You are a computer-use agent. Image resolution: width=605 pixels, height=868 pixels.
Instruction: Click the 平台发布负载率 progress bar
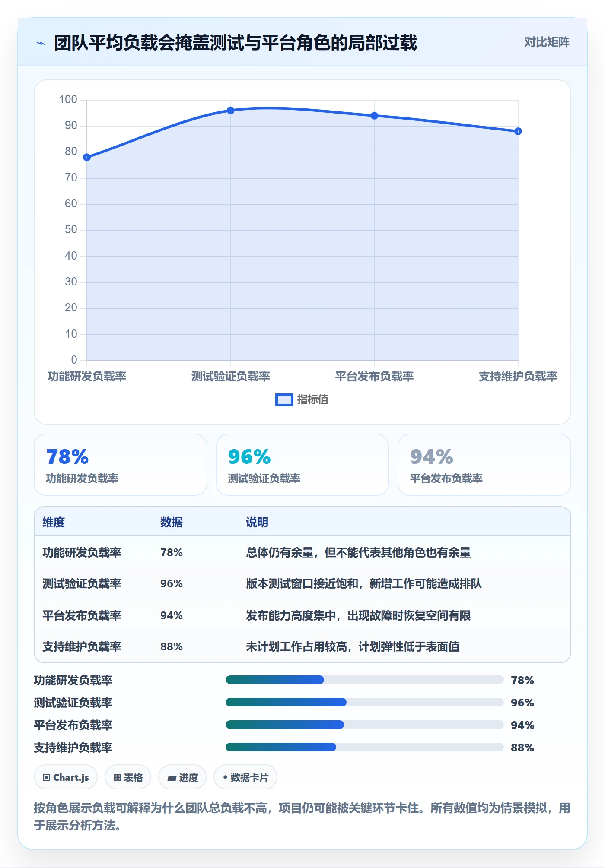click(x=364, y=725)
